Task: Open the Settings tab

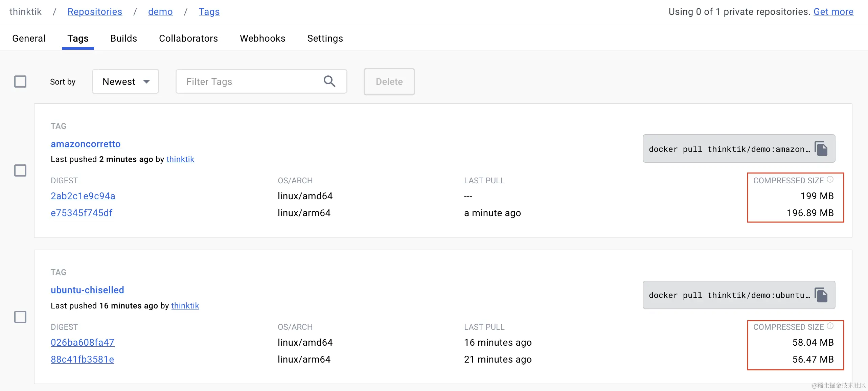Action: (x=325, y=39)
